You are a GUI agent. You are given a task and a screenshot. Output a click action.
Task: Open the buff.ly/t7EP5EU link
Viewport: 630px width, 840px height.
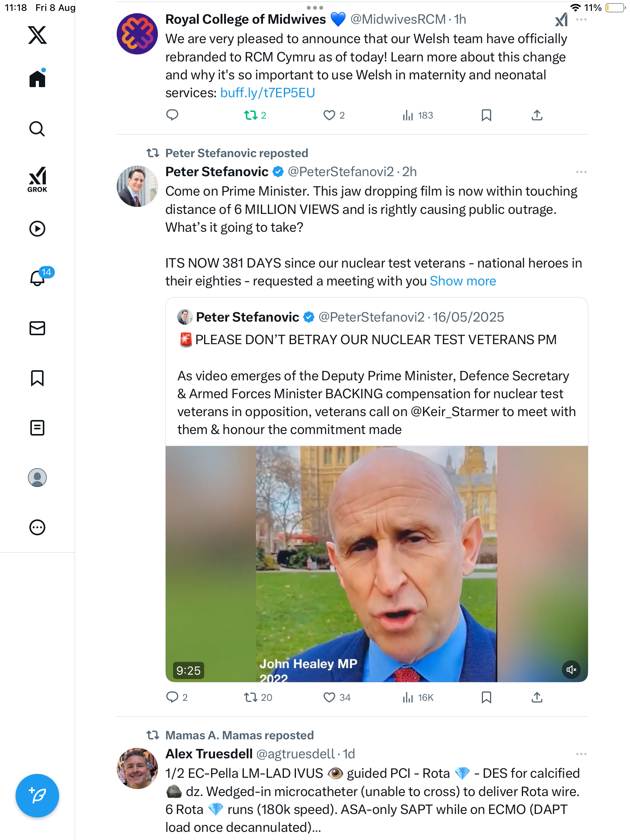268,93
